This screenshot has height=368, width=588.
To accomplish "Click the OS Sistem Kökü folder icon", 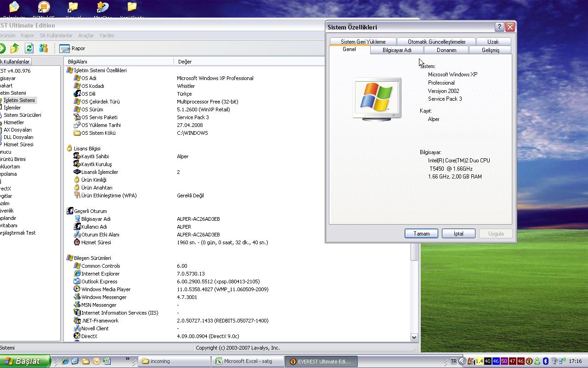I will pos(77,133).
